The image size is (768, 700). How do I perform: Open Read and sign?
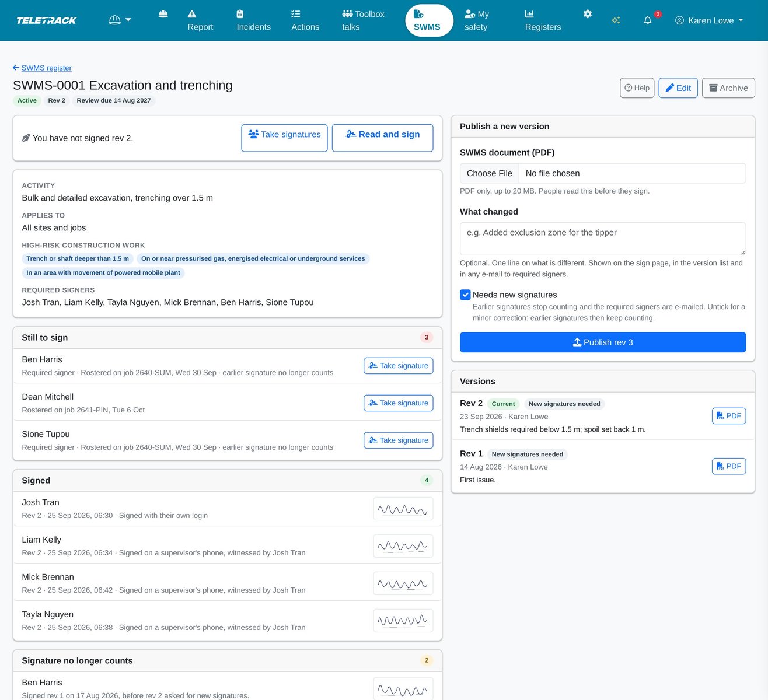(383, 138)
